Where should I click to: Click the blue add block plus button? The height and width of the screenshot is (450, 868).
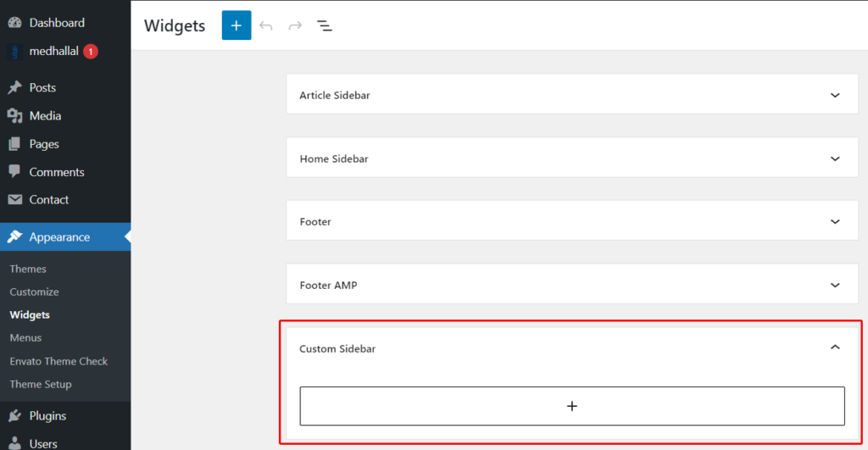(236, 25)
